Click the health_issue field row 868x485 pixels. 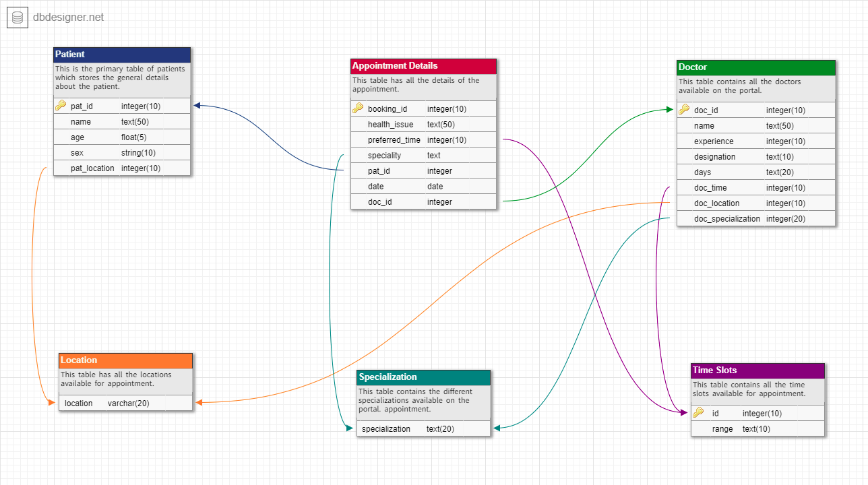click(x=423, y=124)
